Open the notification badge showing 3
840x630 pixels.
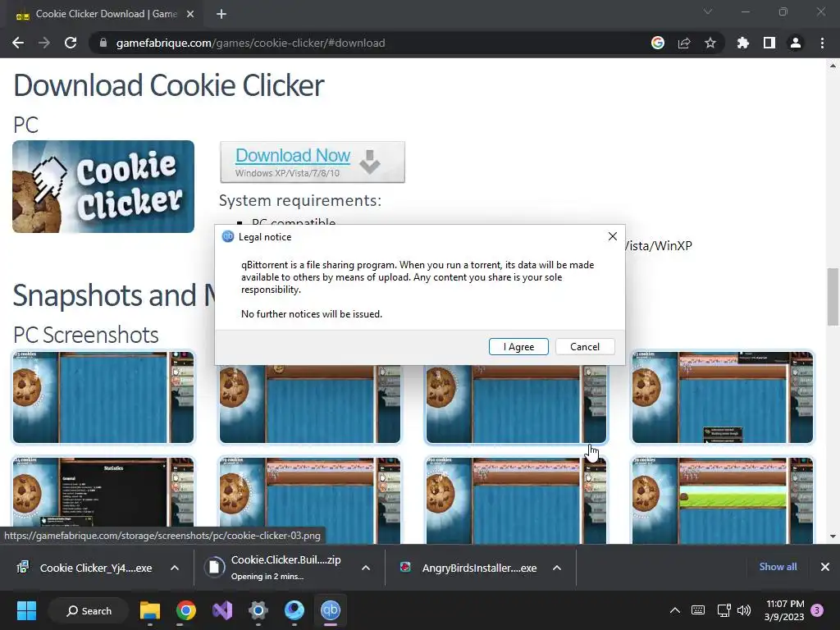coord(818,610)
